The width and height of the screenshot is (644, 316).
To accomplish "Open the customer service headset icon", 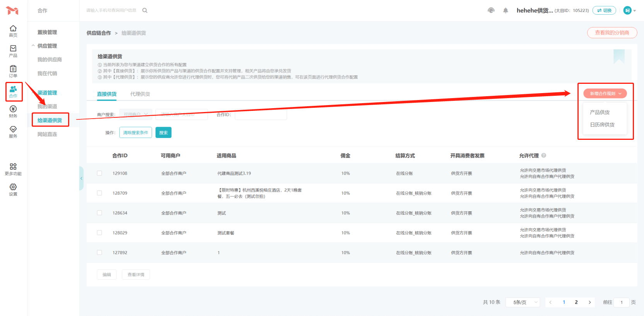I will [491, 10].
